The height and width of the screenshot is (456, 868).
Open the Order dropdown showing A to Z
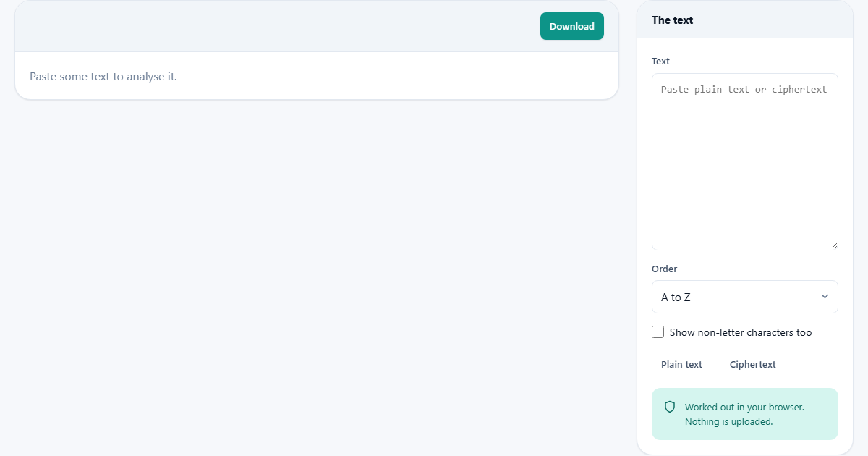click(744, 297)
